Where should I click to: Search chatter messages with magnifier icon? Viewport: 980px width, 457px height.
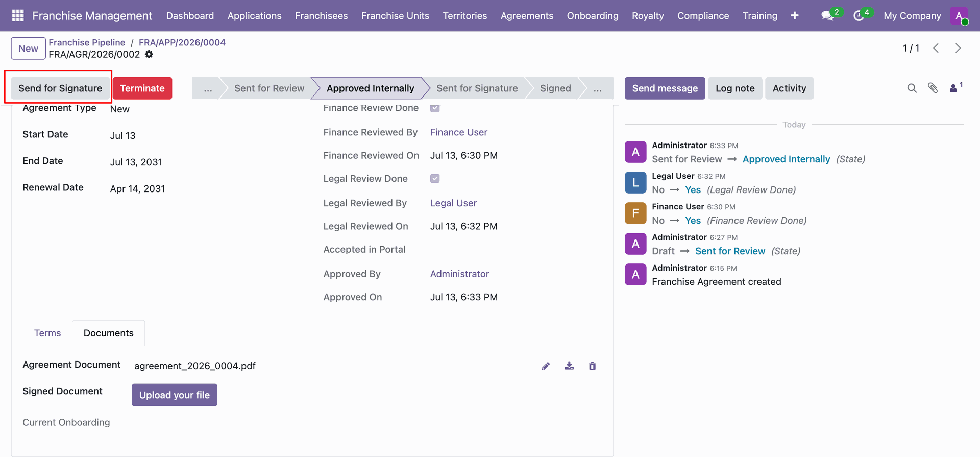click(x=912, y=88)
